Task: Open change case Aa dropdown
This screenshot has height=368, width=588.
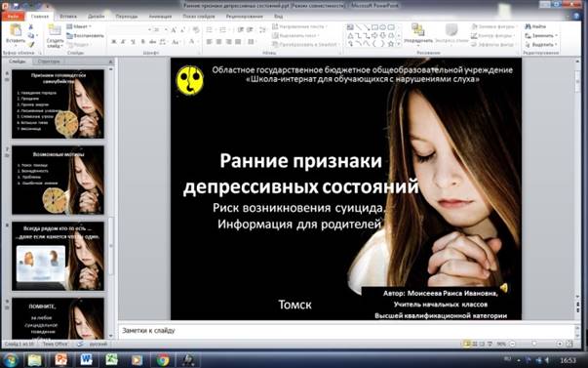Action: tap(176, 42)
